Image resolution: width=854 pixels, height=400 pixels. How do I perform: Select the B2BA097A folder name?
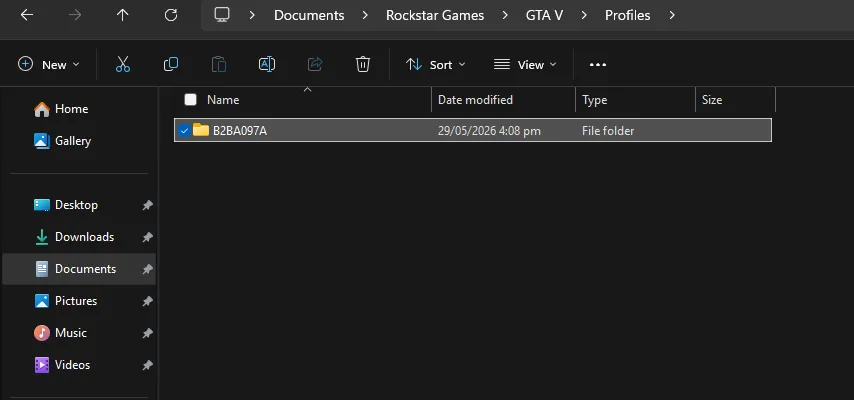coord(240,131)
